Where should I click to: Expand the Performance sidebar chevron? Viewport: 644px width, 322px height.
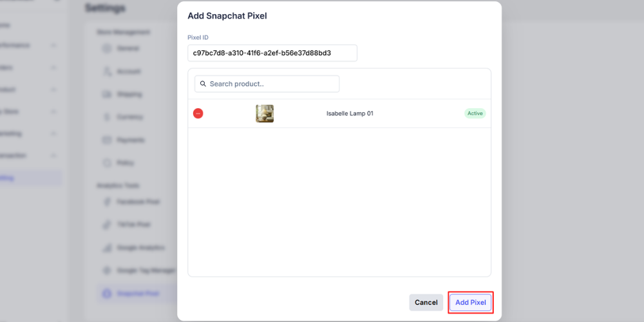point(53,45)
